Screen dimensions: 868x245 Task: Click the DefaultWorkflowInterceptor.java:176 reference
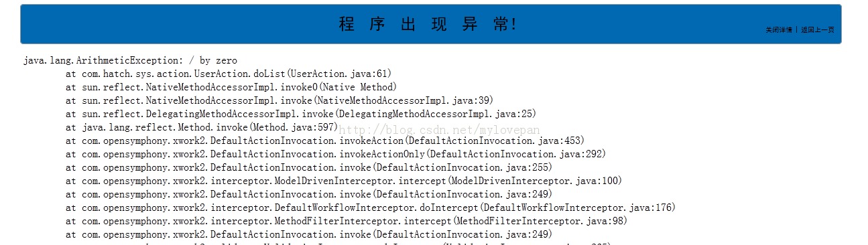click(x=576, y=208)
